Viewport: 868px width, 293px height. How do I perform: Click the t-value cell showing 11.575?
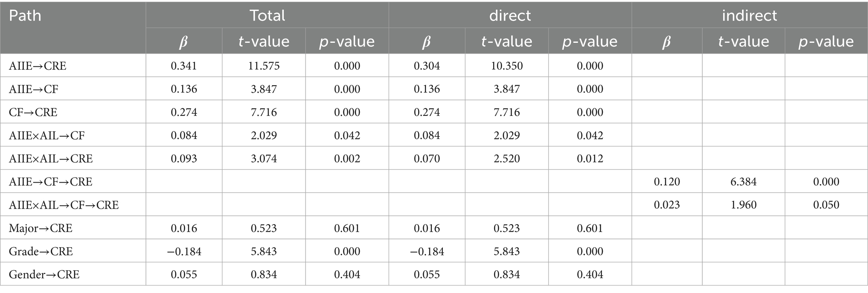(264, 66)
